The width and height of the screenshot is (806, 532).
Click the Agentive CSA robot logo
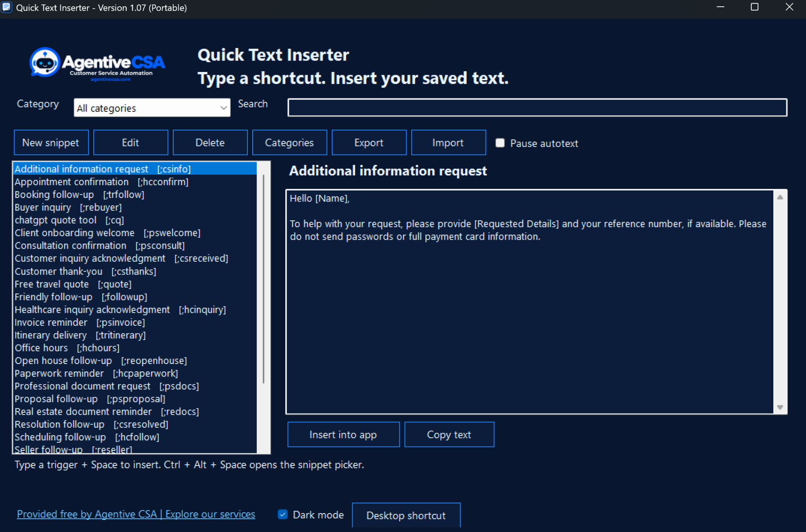[x=97, y=64]
